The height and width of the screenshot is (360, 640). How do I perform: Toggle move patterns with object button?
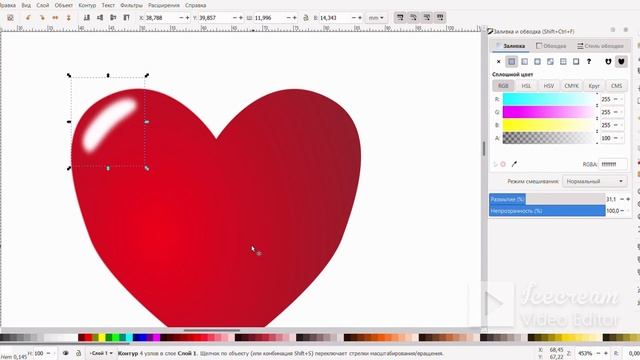point(440,17)
